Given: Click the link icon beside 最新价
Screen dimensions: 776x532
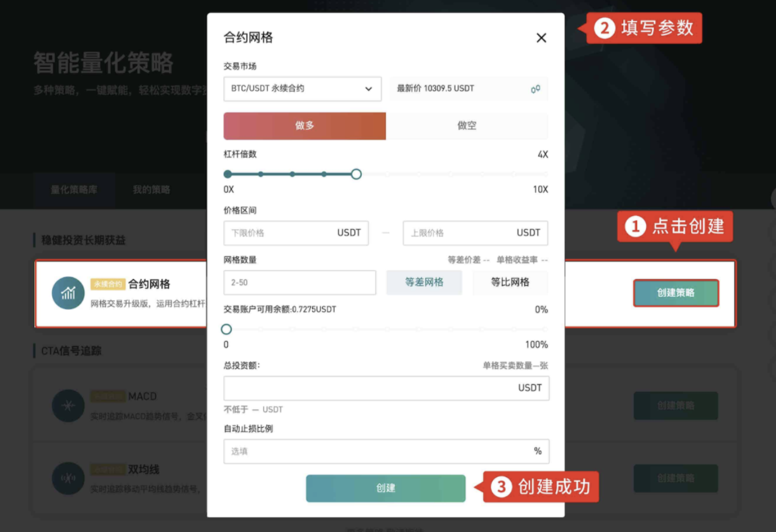Looking at the screenshot, I should point(535,89).
